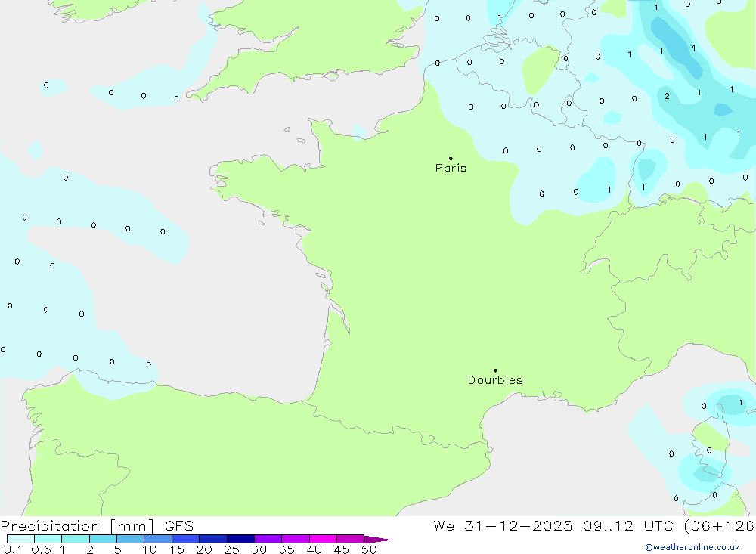The image size is (756, 554).
Task: Click the '50' legend scale number
Action: click(368, 549)
